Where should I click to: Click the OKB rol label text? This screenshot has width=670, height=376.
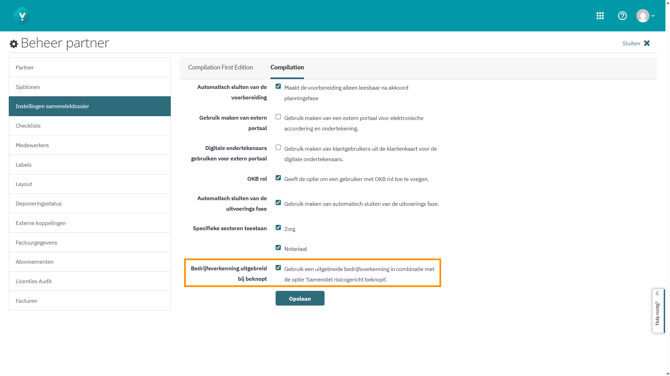click(x=257, y=179)
